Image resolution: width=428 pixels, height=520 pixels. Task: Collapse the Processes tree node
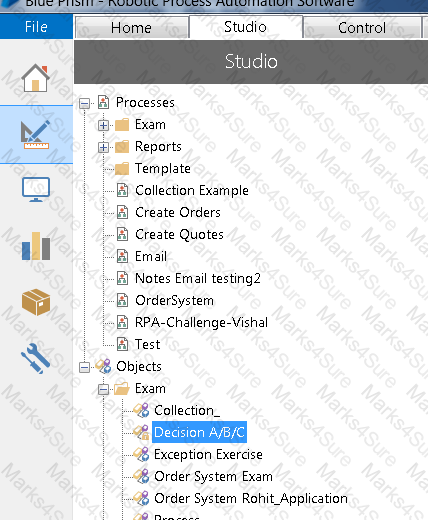click(x=85, y=103)
